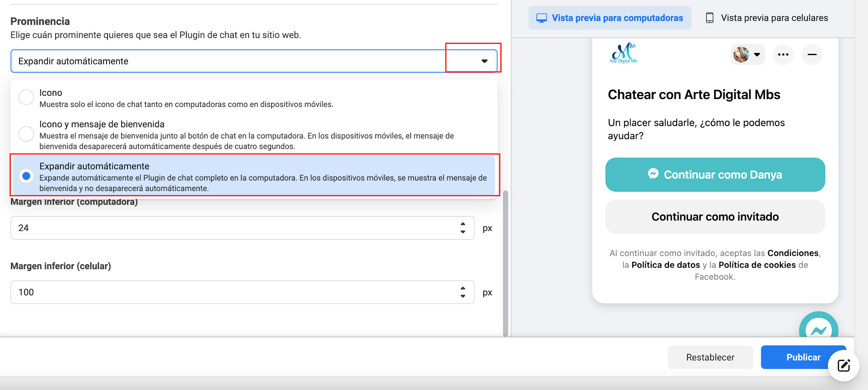Increase computer bottom margin with up arrow

click(x=463, y=224)
